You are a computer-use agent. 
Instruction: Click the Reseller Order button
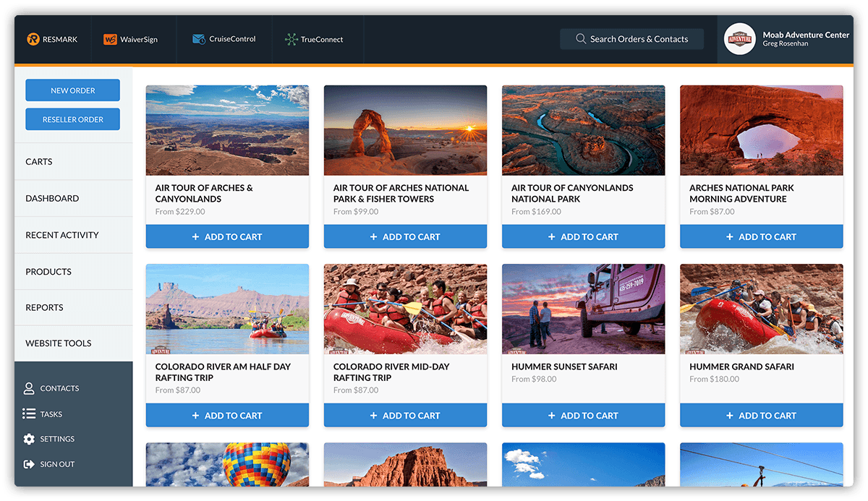(x=73, y=119)
